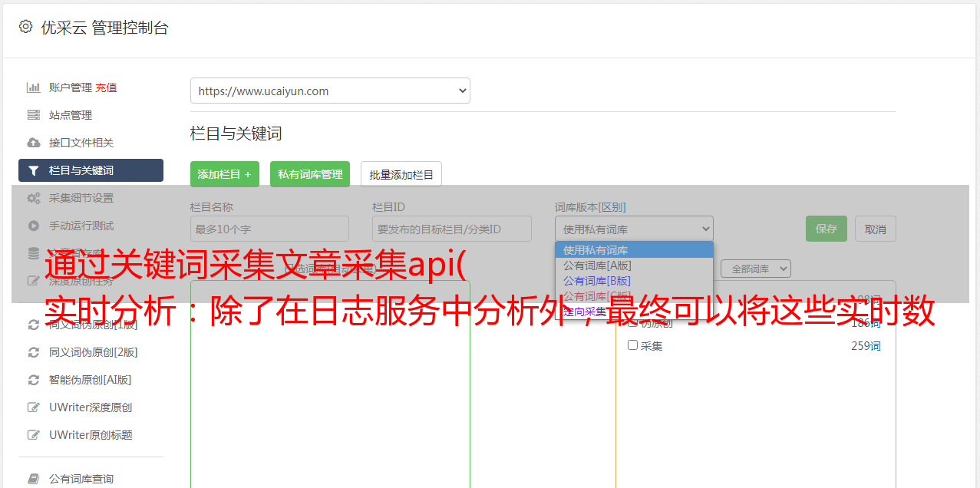This screenshot has width=980, height=488.
Task: Click the edit icon for UWriter深度原创
Action: click(34, 407)
